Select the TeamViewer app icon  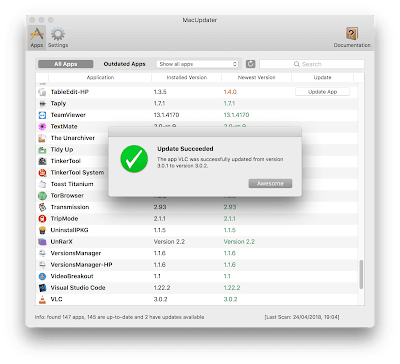[x=42, y=115]
